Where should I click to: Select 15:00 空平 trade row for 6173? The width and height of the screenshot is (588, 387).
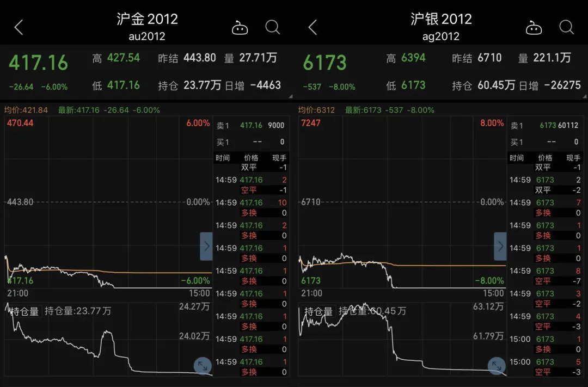(x=545, y=367)
